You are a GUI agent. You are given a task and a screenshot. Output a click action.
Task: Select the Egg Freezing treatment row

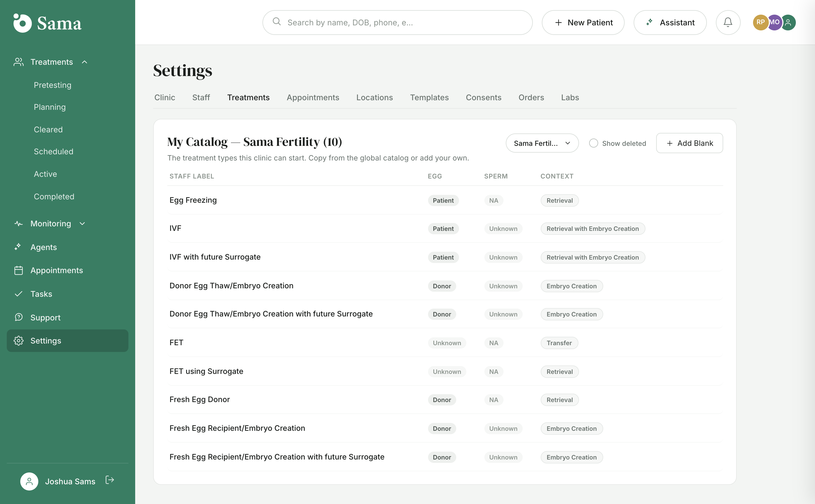(x=445, y=200)
